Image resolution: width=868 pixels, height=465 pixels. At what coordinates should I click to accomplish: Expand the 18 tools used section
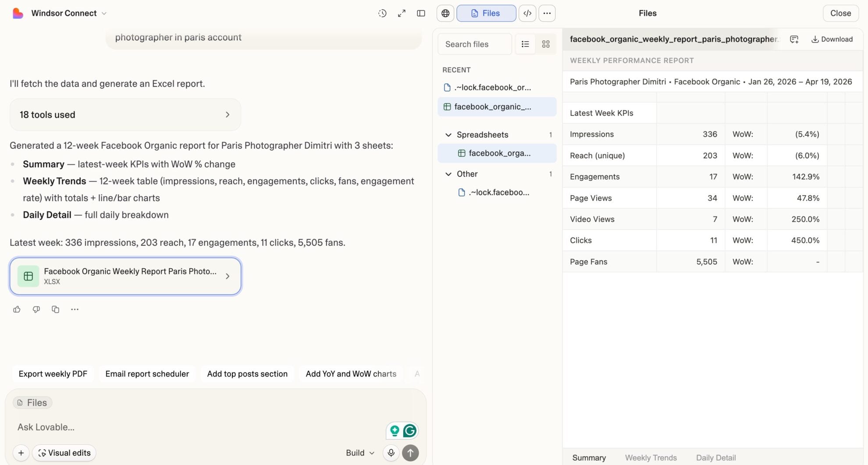(x=125, y=115)
